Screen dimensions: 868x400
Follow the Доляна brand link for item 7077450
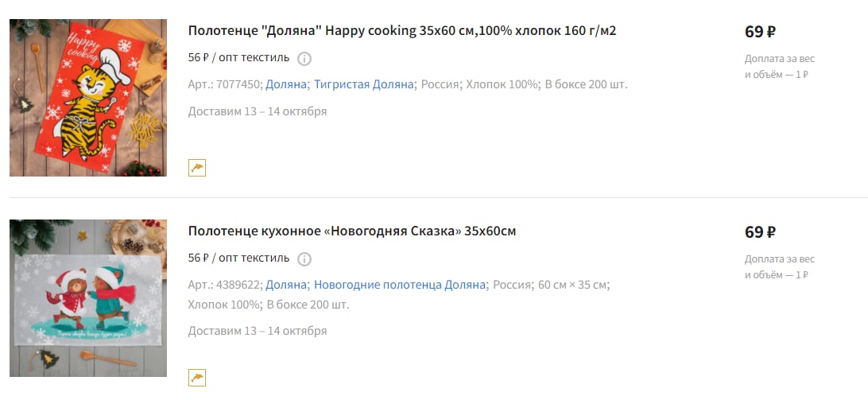tap(285, 85)
